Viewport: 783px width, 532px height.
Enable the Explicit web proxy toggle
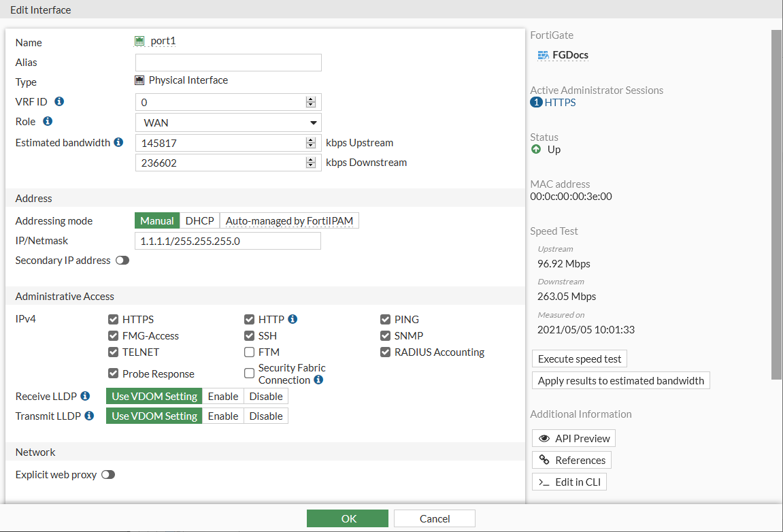(108, 474)
